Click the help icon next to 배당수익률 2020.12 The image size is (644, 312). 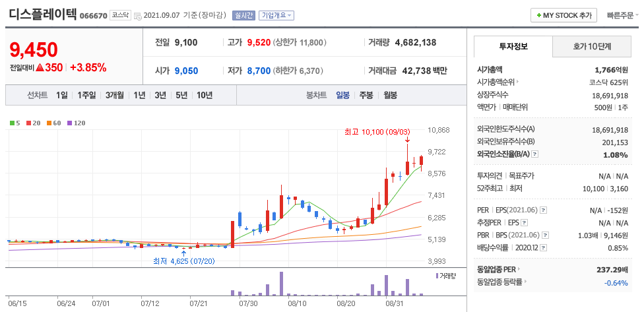(x=544, y=248)
